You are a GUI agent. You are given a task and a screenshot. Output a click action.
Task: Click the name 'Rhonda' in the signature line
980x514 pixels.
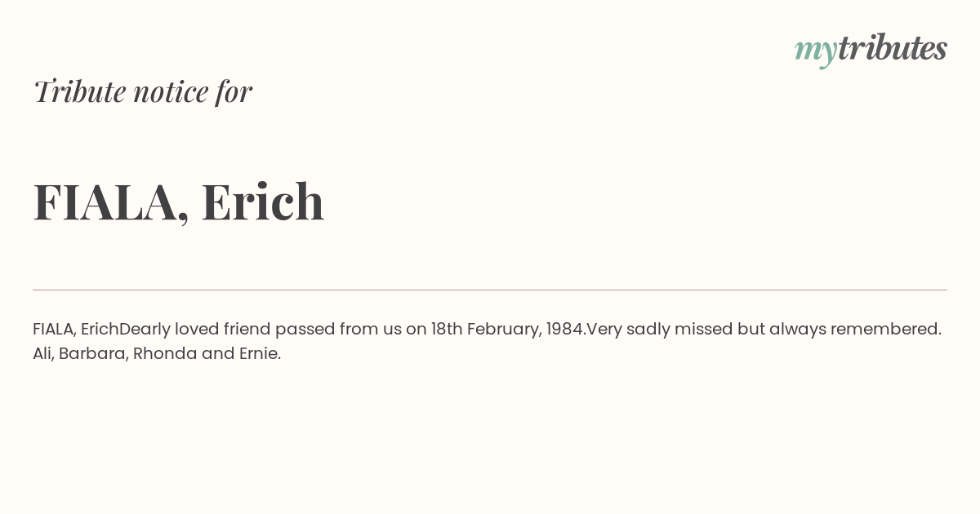click(x=165, y=353)
